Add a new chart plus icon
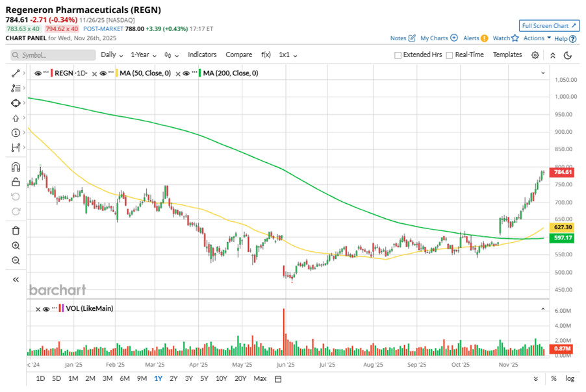The width and height of the screenshot is (586, 392). (x=453, y=38)
